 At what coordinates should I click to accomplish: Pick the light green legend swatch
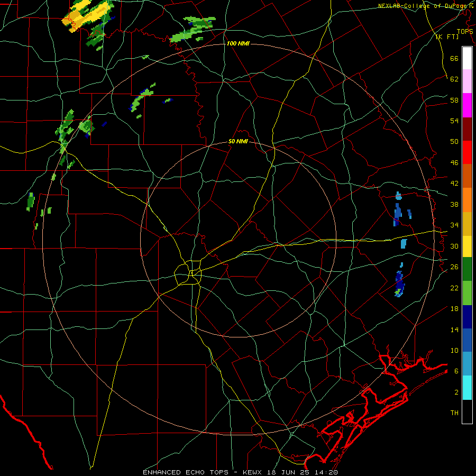(467, 293)
